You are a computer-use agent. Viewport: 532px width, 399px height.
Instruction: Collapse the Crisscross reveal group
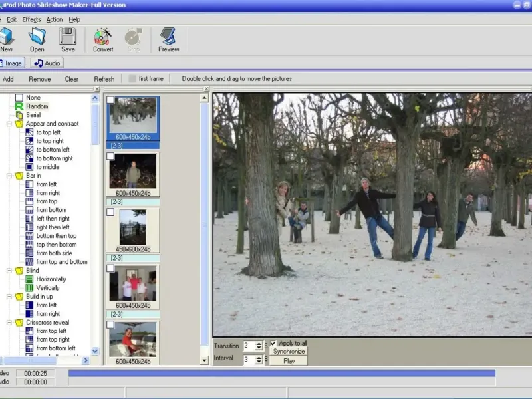10,323
